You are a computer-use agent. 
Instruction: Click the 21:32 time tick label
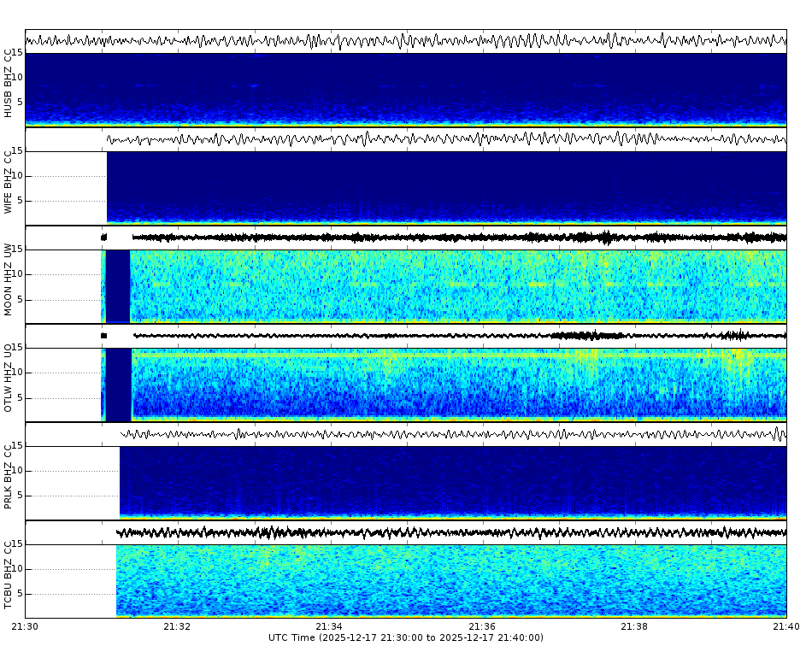(x=177, y=626)
